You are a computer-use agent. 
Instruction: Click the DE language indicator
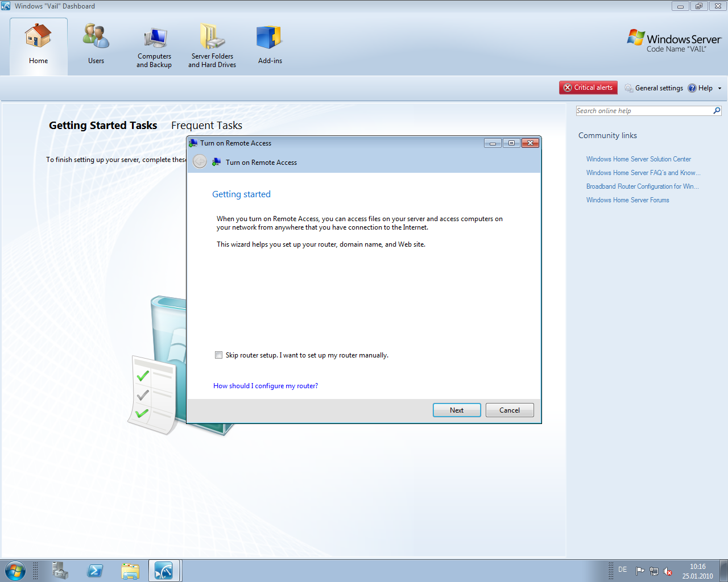coord(623,569)
